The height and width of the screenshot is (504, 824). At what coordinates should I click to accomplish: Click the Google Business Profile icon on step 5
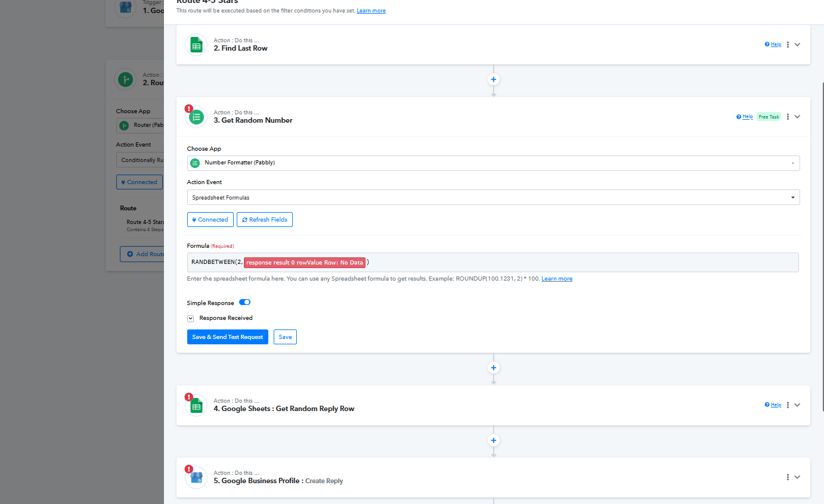pos(196,478)
